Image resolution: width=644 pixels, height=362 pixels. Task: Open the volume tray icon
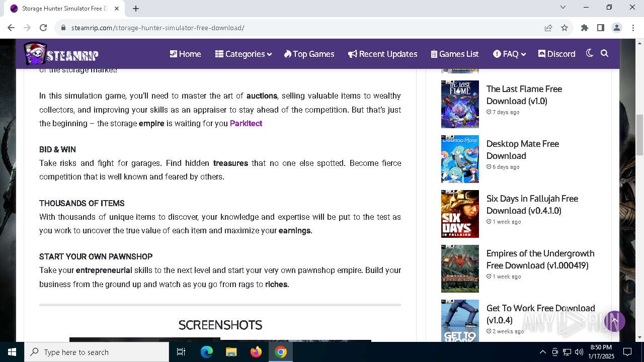coord(579,352)
